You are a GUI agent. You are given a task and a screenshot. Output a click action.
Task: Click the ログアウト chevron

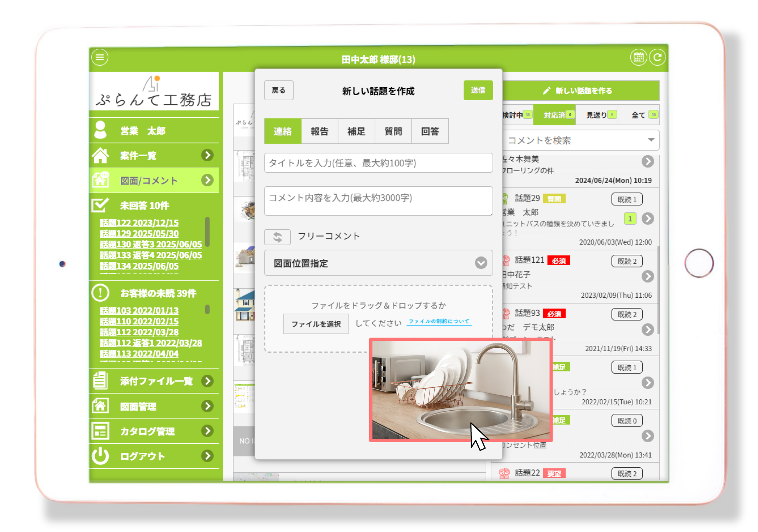[x=207, y=456]
